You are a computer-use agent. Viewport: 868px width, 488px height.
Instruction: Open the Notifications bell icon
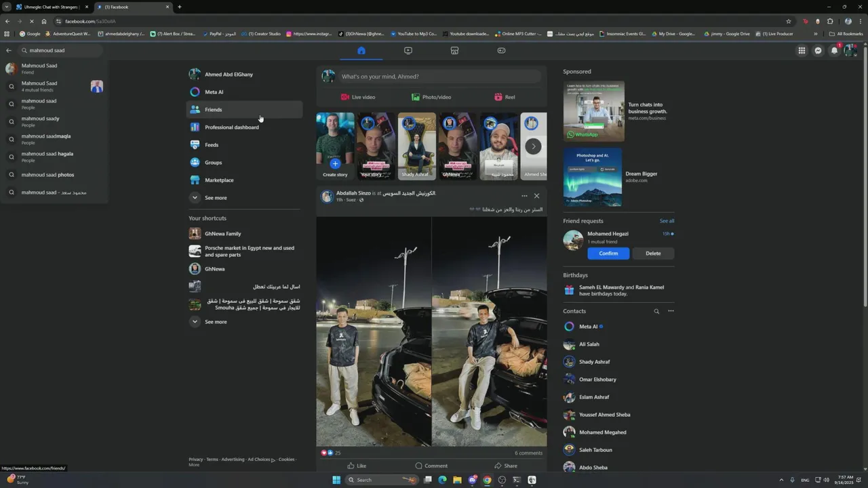point(834,50)
